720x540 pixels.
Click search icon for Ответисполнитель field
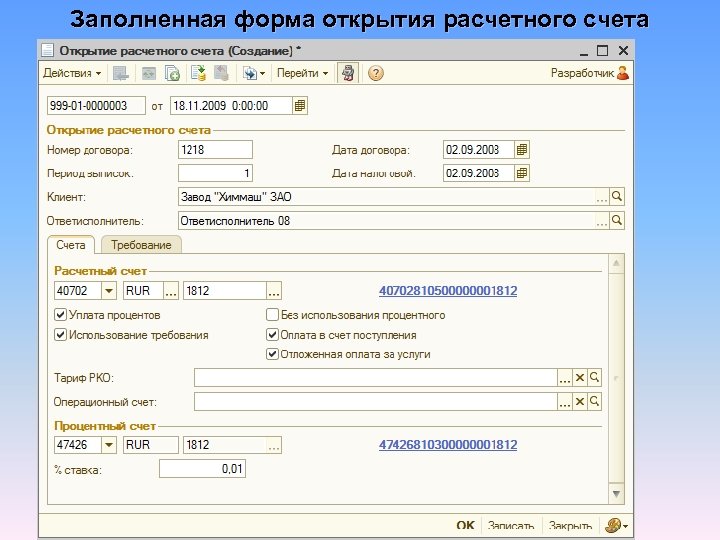(x=617, y=221)
